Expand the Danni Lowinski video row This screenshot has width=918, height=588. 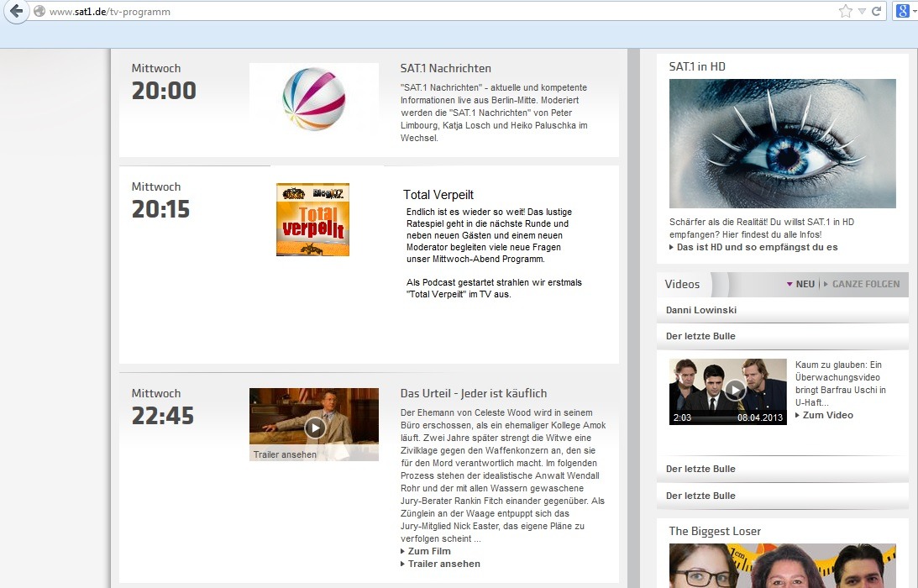point(782,311)
